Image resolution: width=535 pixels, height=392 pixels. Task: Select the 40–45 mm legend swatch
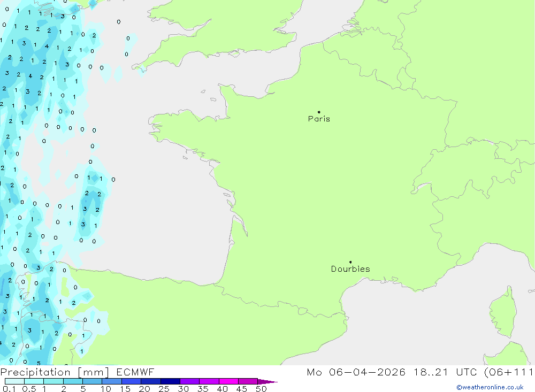(x=228, y=381)
